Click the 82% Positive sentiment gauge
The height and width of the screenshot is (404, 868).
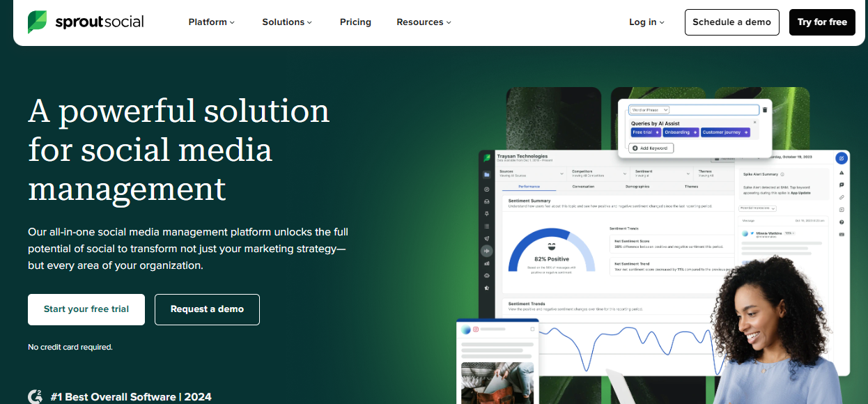tap(551, 252)
